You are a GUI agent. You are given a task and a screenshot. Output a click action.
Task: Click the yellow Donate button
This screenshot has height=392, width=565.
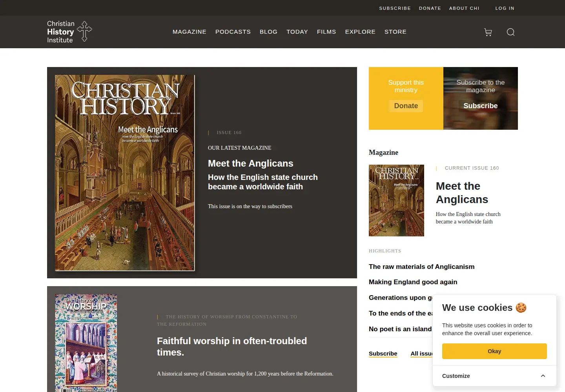[x=406, y=106]
